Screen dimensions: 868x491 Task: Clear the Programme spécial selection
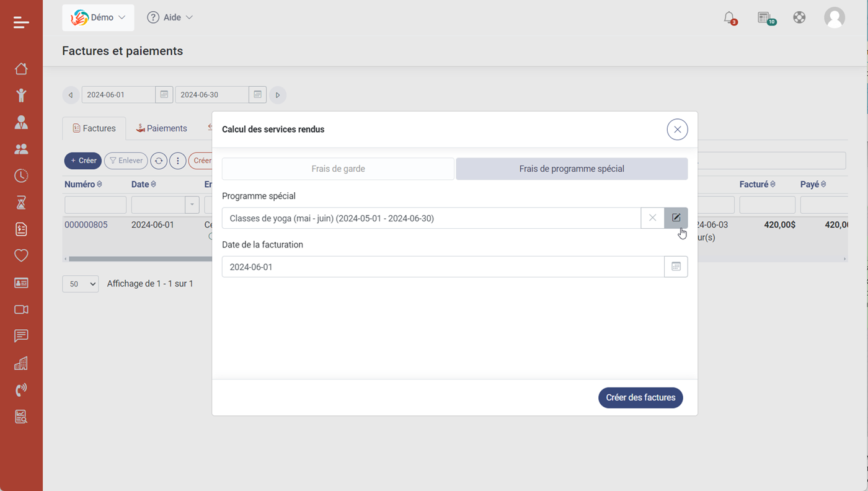(652, 218)
